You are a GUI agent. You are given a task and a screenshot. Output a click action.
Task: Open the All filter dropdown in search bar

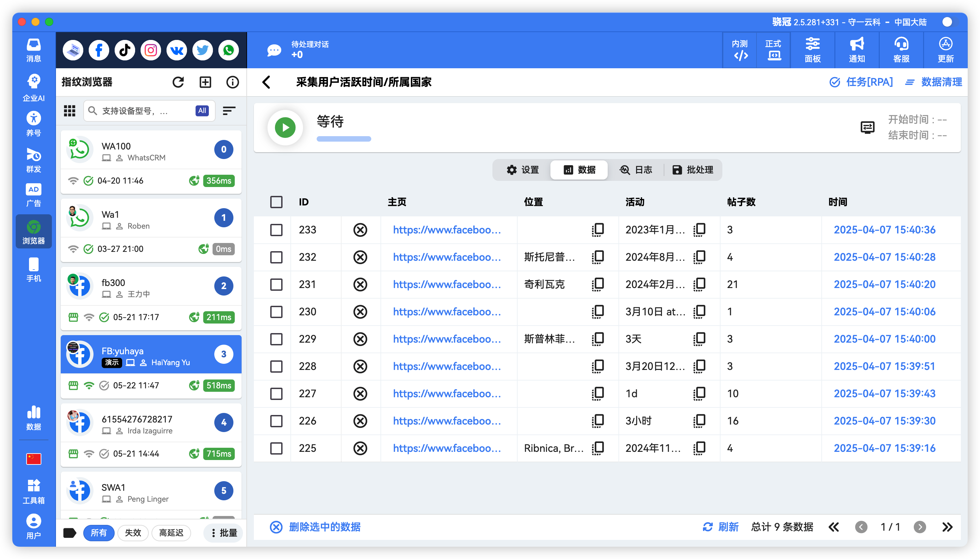[x=202, y=111]
